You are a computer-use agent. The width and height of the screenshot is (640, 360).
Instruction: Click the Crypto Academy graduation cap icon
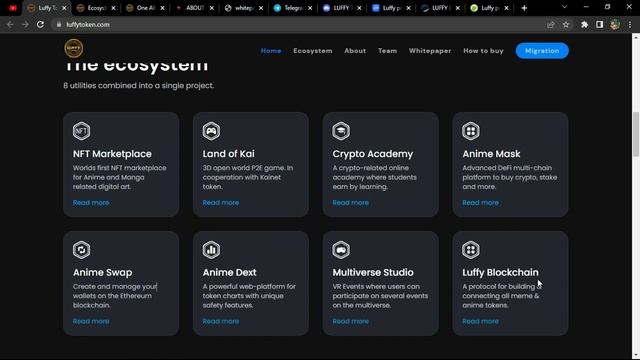(341, 131)
